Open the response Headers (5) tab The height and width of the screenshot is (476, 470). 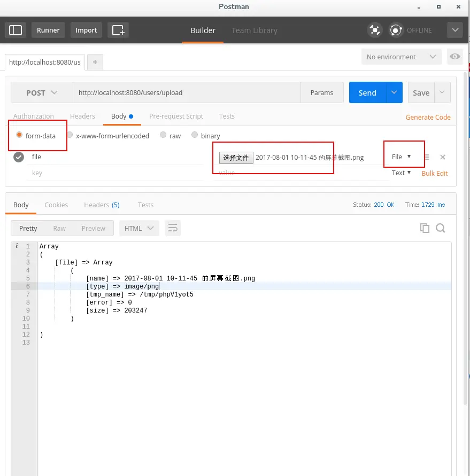click(x=102, y=205)
